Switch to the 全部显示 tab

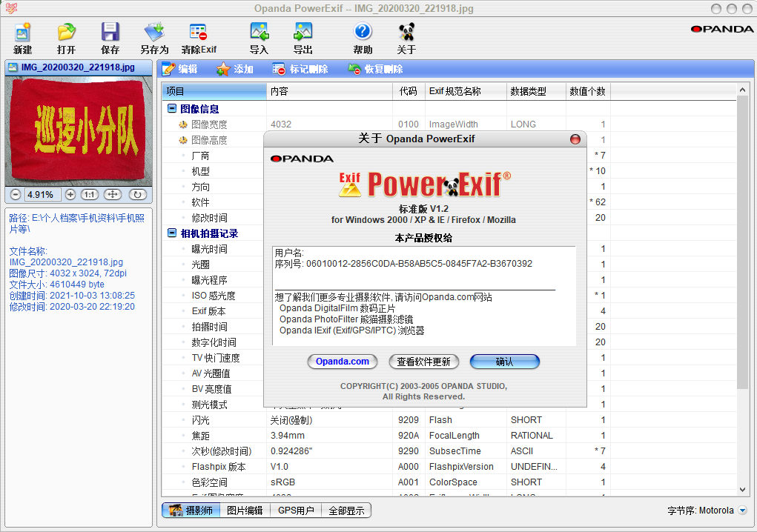(347, 511)
